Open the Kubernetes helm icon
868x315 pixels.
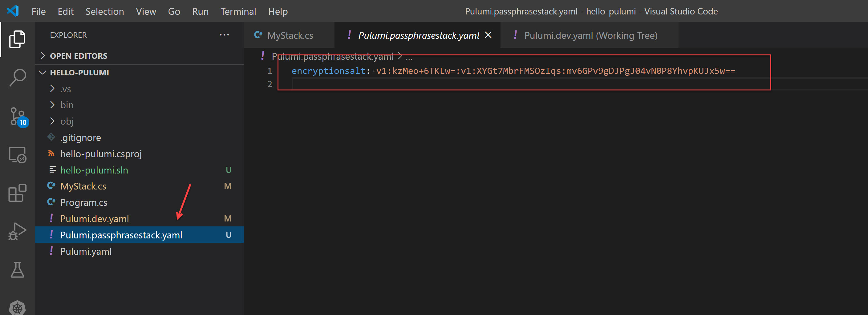(17, 307)
